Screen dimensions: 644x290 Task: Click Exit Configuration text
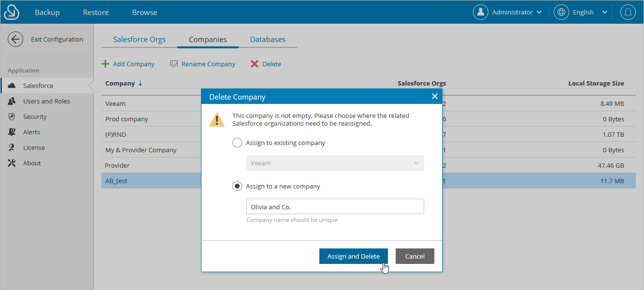click(x=57, y=39)
